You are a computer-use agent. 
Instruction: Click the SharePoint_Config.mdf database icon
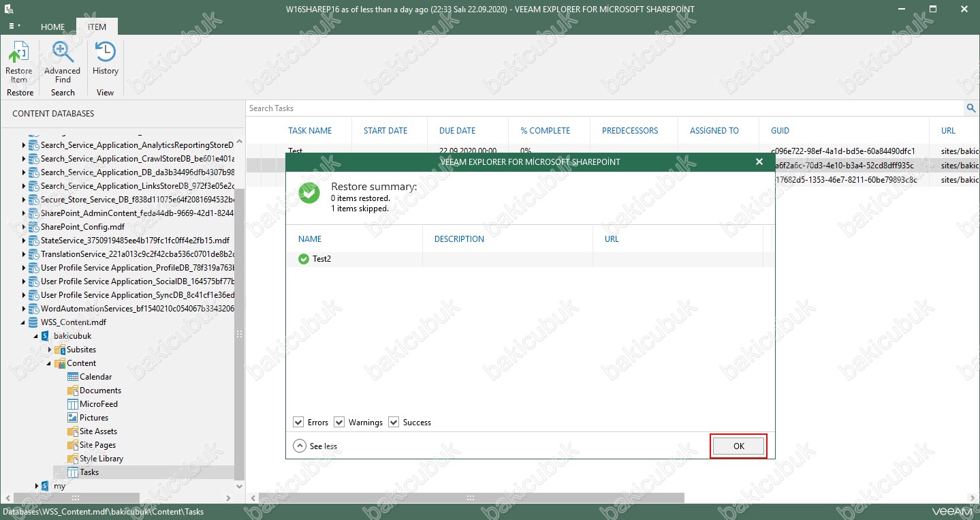(x=33, y=227)
